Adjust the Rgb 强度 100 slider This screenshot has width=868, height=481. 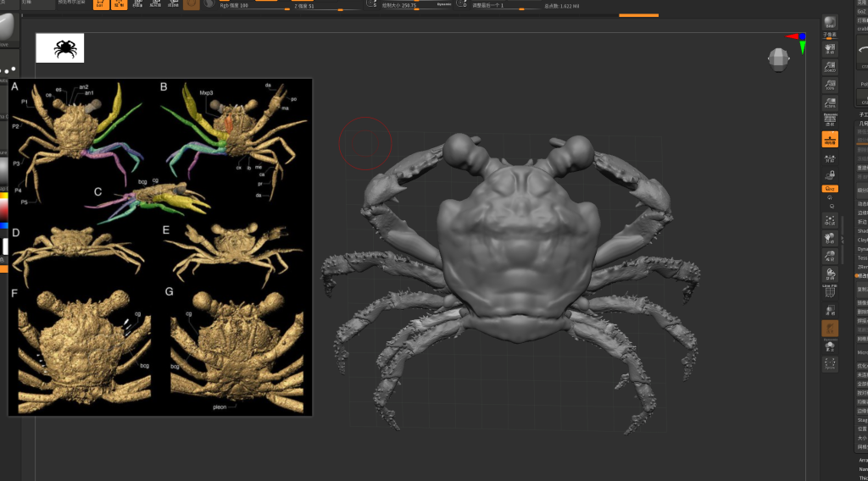[254, 6]
